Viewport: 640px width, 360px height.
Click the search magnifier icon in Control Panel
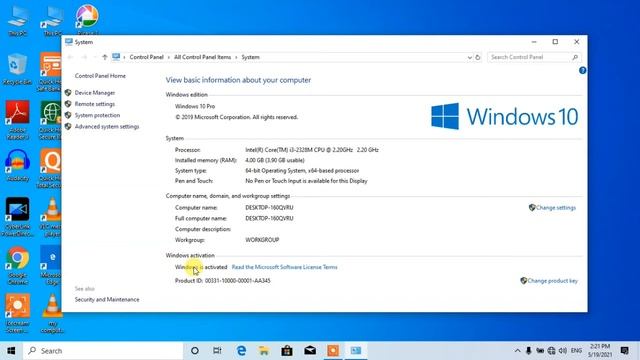(575, 57)
